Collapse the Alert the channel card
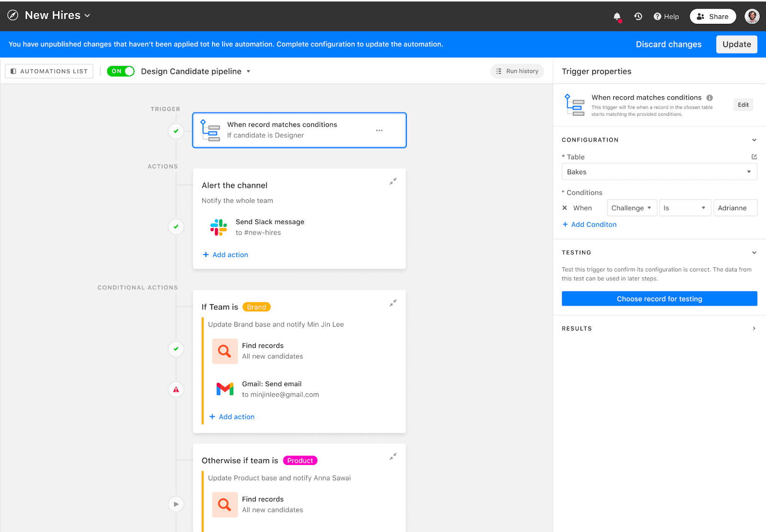Screen dimensions: 766x532 (393, 181)
